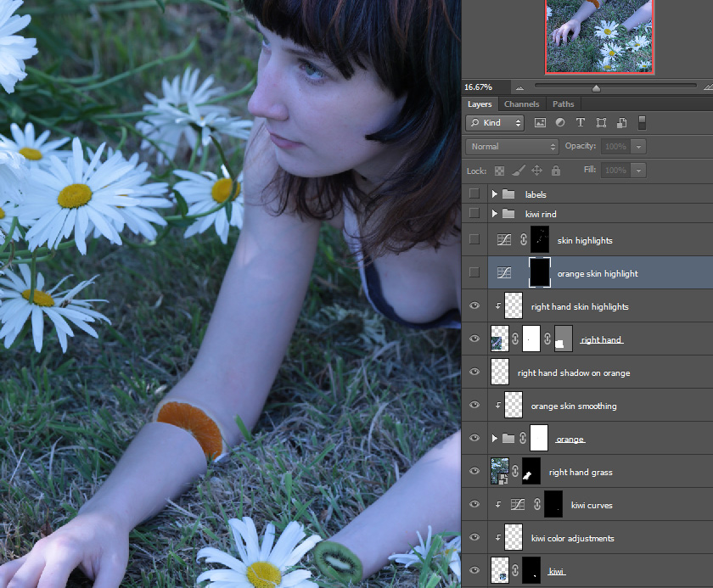Select the right hand vector mask thumbnail
Image resolution: width=713 pixels, height=588 pixels.
pos(564,339)
